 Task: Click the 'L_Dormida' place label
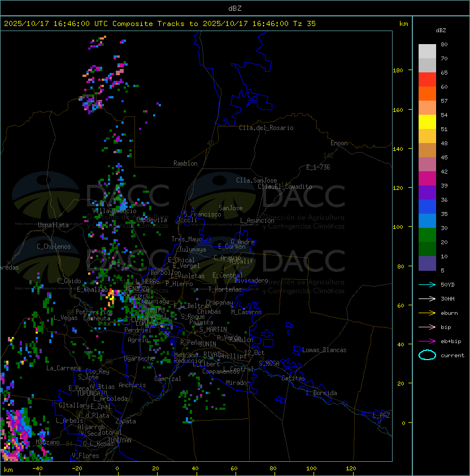point(321,393)
